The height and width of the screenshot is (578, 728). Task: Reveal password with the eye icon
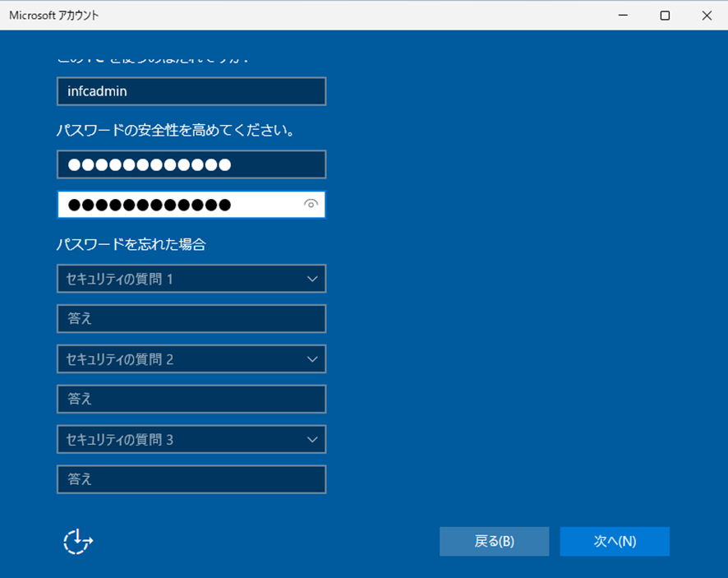coord(311,204)
